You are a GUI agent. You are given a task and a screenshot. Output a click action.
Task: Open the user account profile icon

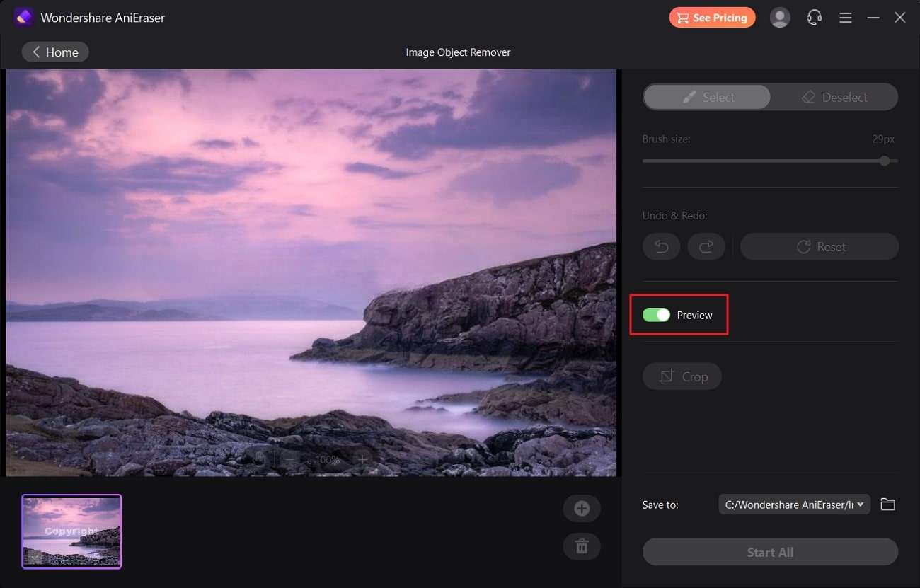780,17
